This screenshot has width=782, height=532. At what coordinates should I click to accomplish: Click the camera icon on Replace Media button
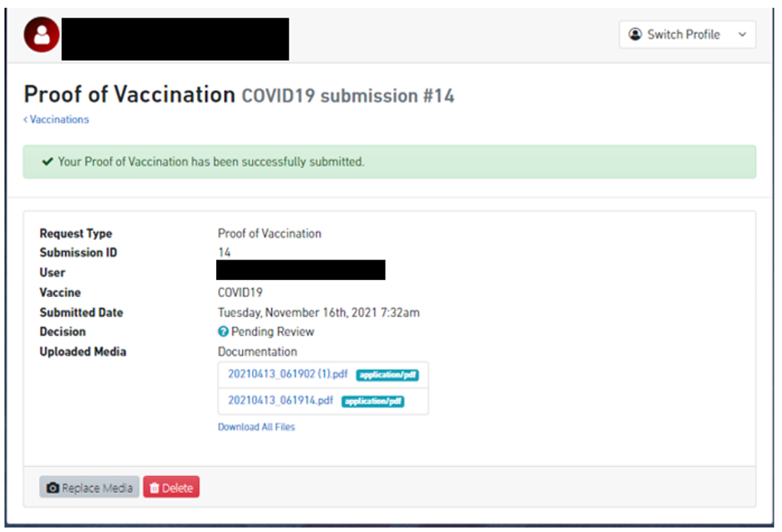point(53,486)
